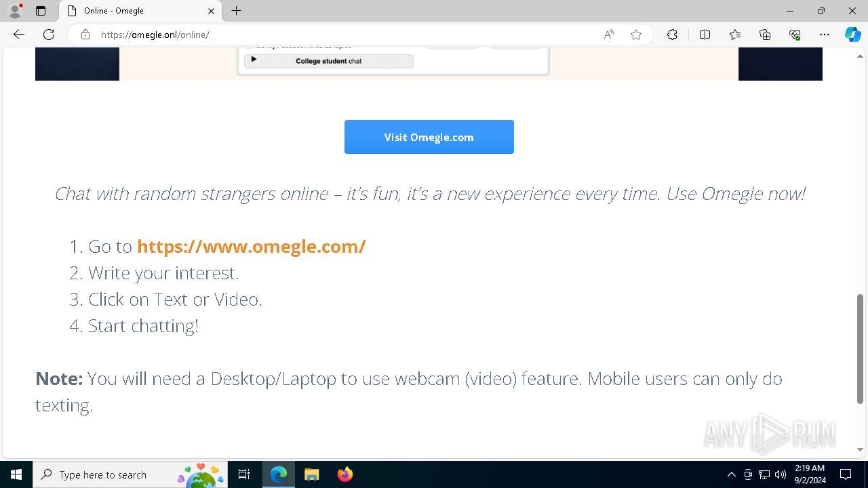Open the Favorites list icon
This screenshot has height=488, width=868.
point(735,35)
